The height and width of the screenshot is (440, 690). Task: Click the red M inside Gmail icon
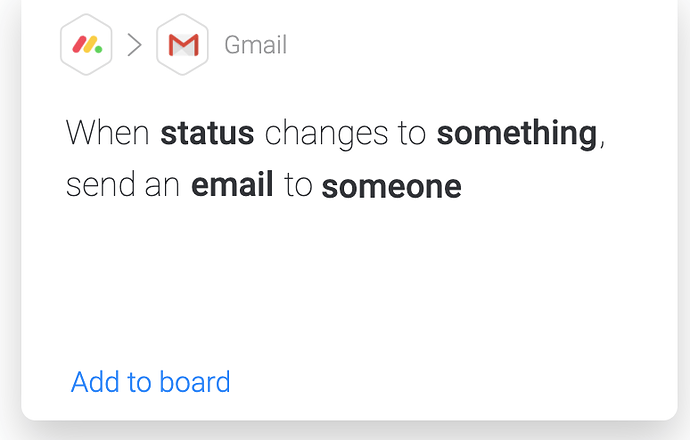[x=183, y=46]
